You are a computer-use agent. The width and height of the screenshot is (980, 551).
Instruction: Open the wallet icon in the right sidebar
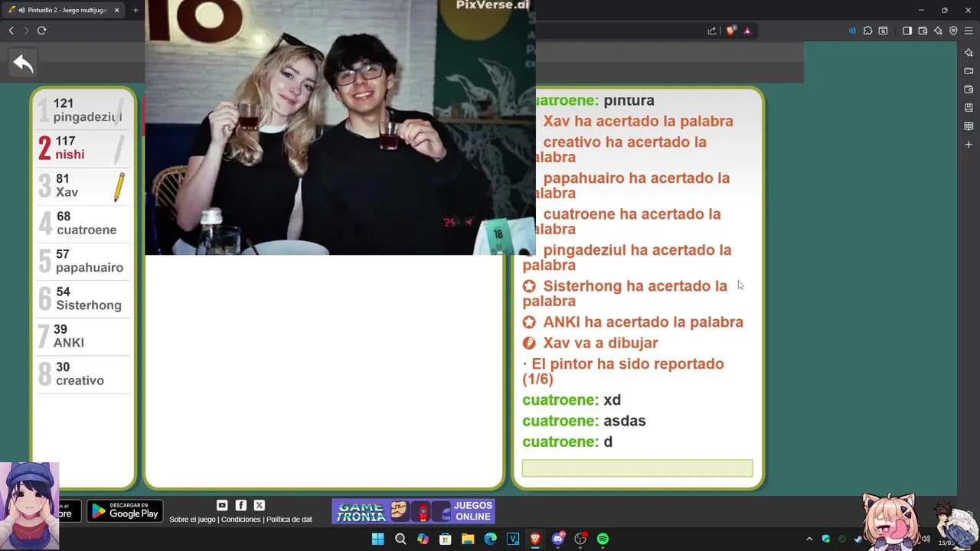click(x=969, y=90)
